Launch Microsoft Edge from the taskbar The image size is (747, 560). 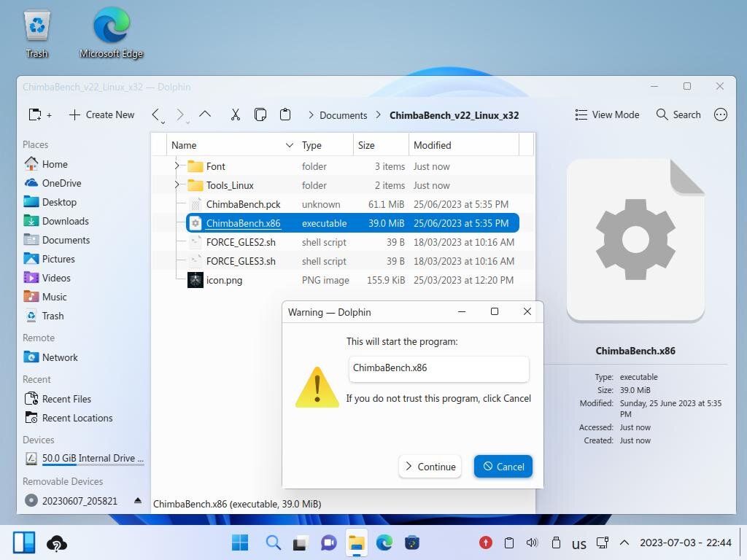pos(384,542)
